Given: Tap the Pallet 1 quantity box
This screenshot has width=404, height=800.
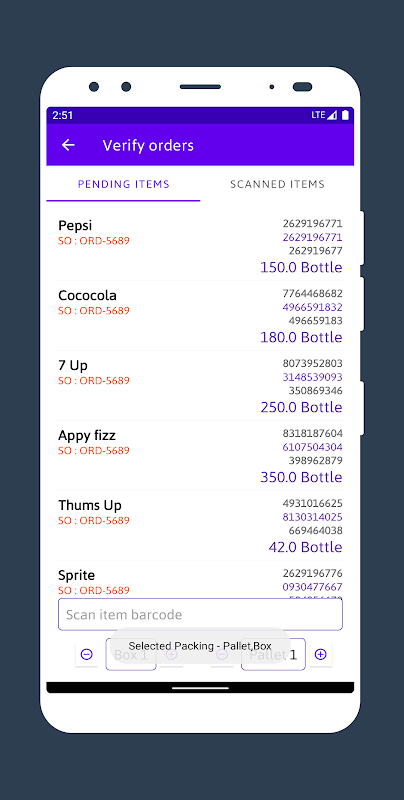Looking at the screenshot, I should [x=273, y=654].
